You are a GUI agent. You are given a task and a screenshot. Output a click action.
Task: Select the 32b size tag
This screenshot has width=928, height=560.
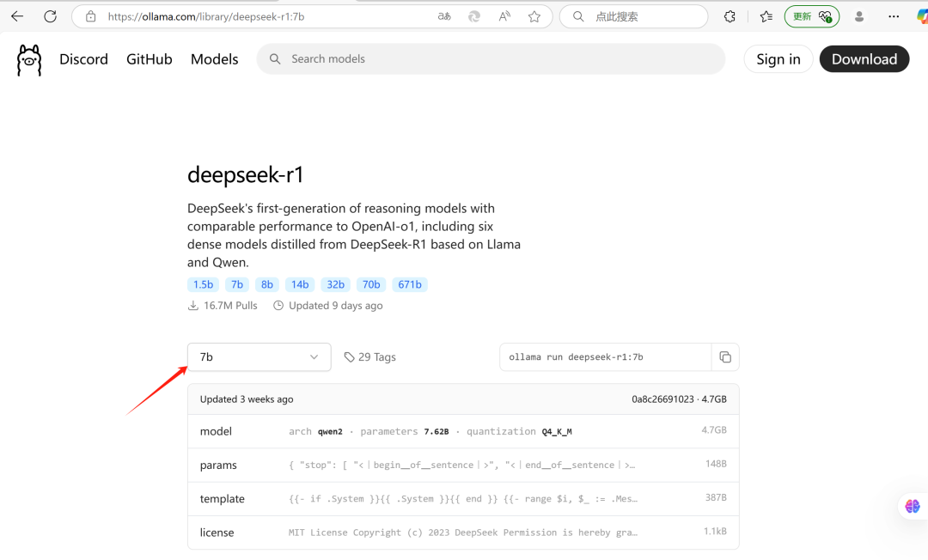pos(336,284)
